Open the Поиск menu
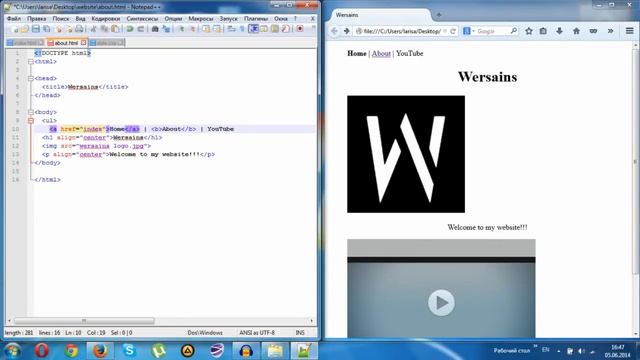This screenshot has width=640, height=360. point(60,19)
